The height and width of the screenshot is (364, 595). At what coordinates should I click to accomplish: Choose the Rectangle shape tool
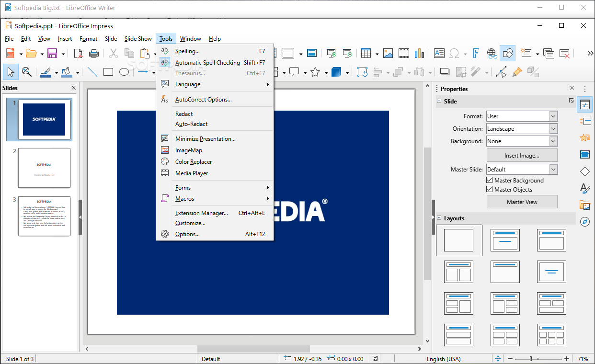(108, 72)
